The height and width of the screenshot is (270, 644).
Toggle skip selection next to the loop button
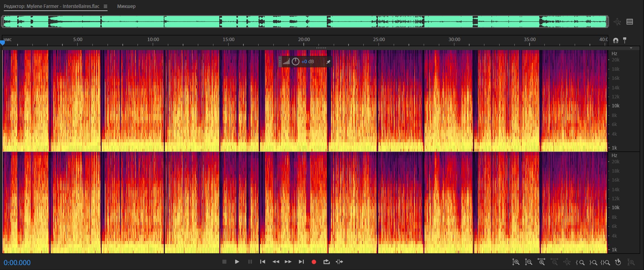pyautogui.click(x=340, y=262)
